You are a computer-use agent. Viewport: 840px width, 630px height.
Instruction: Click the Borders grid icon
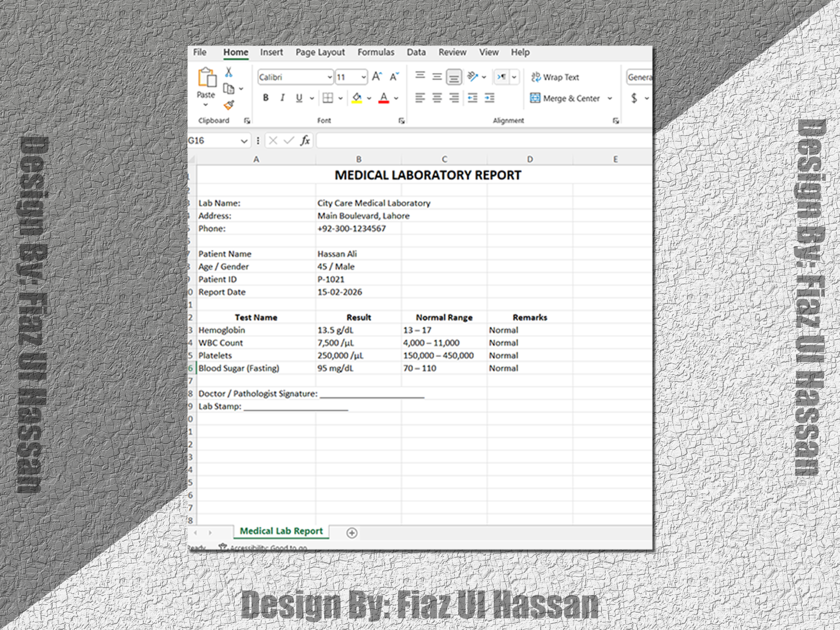pos(328,98)
